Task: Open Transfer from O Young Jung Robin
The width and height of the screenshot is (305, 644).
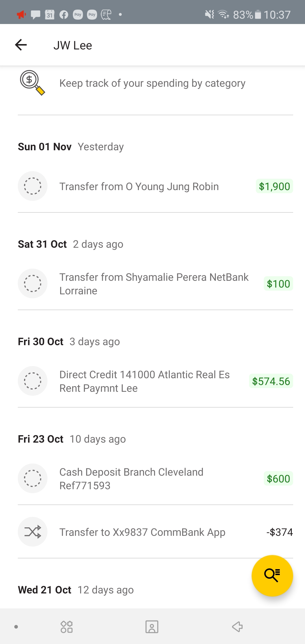Action: 139,187
